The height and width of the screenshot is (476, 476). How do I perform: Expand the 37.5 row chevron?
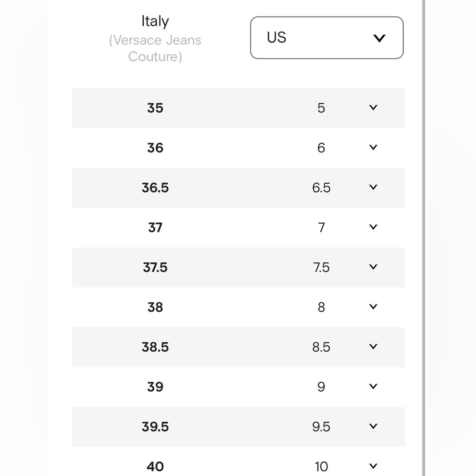(373, 267)
